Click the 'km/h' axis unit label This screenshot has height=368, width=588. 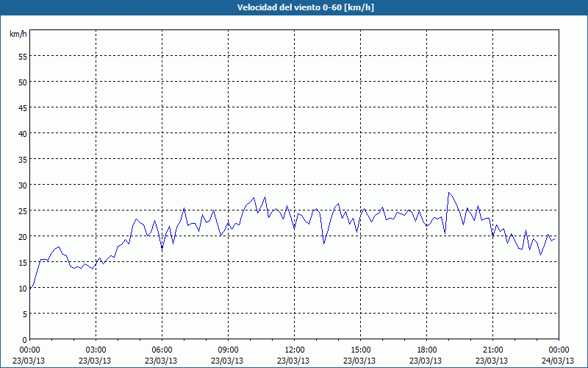click(18, 34)
